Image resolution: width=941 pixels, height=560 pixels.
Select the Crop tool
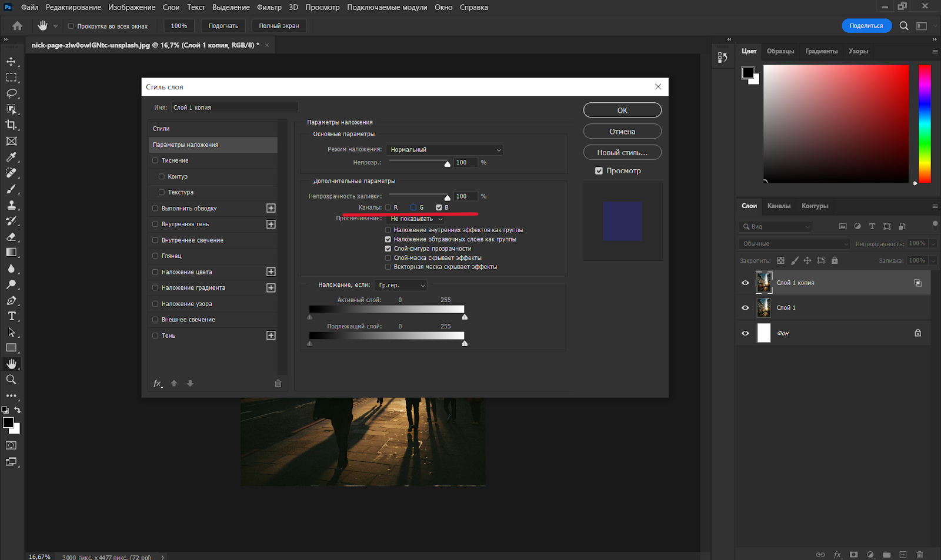[12, 125]
